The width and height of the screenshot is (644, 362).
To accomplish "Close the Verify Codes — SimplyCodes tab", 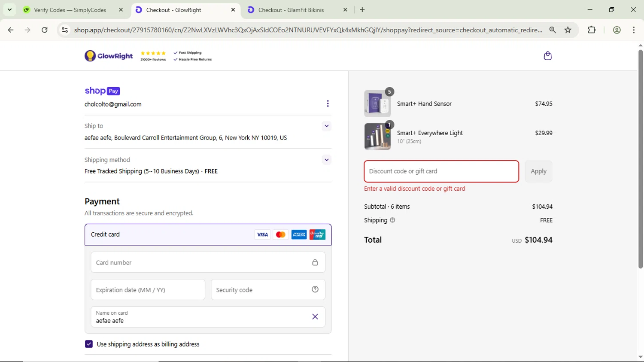I will coord(121,10).
